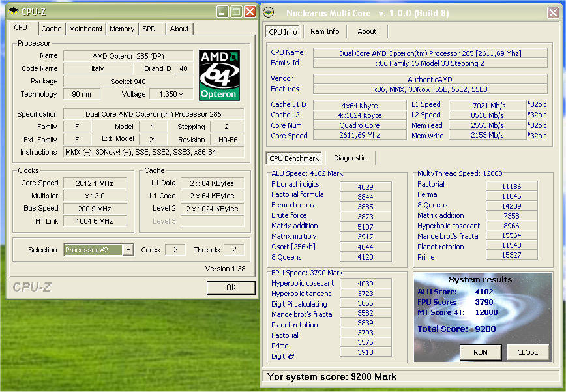Click the Threads count value in CPU-Z
Viewport: 566px width, 392px height.
pyautogui.click(x=234, y=249)
